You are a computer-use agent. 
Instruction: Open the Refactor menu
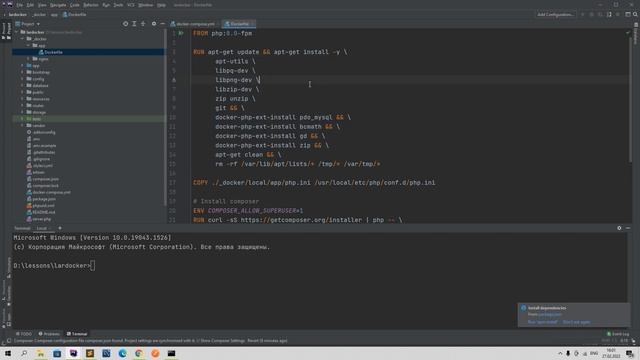point(91,5)
